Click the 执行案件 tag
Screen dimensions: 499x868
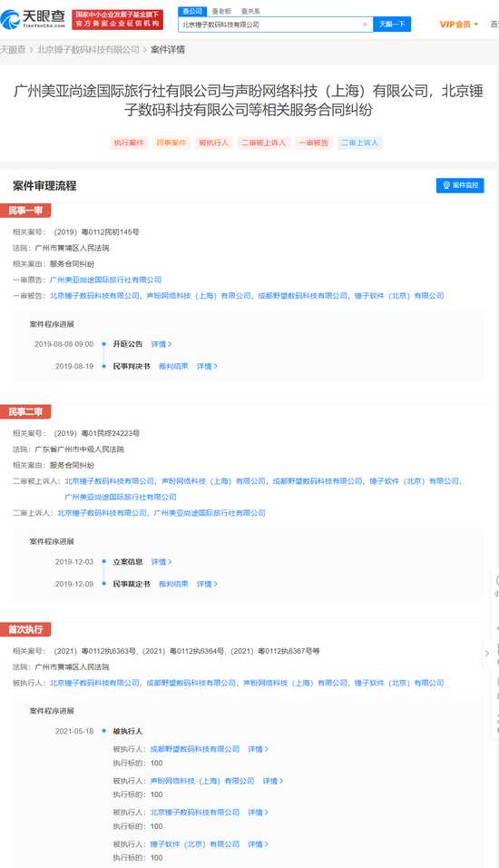coord(129,143)
